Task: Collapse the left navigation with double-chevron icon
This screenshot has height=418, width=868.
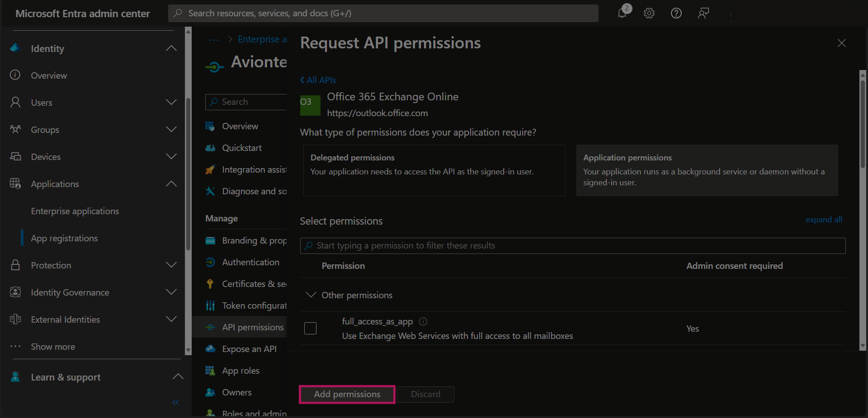Action: (175, 402)
